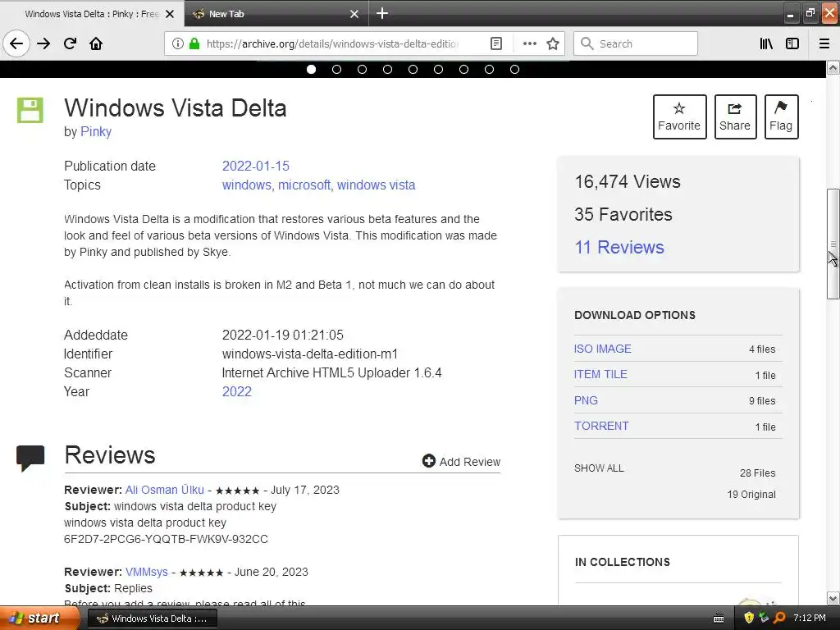Bookmark this page with the star
Image resolution: width=840 pixels, height=630 pixels.
pos(553,43)
